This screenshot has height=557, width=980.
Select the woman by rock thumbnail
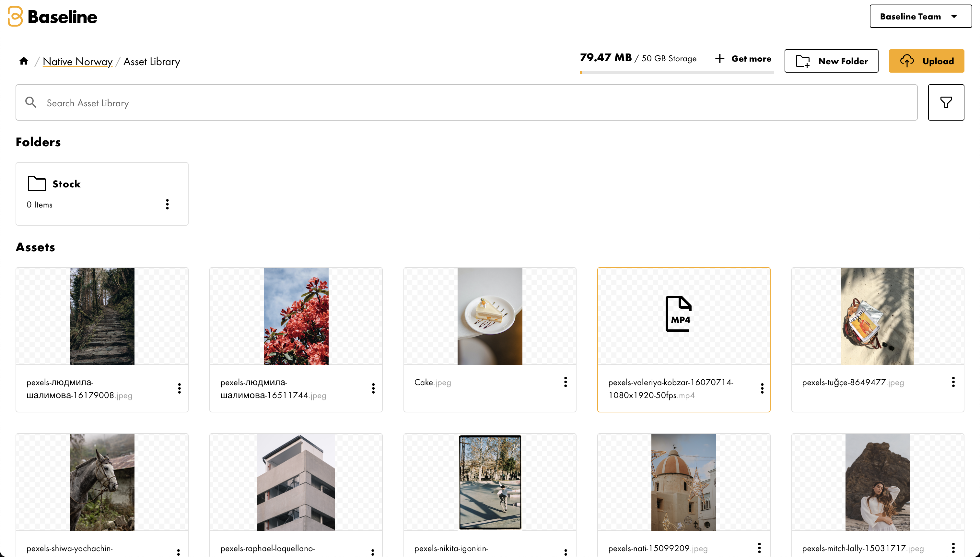point(878,482)
